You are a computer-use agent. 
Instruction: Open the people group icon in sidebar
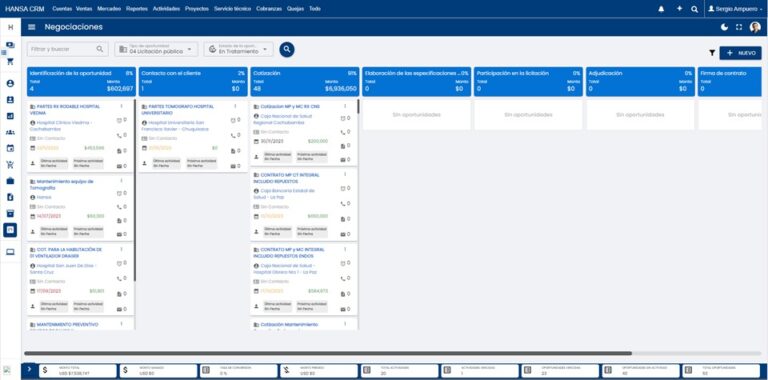pyautogui.click(x=10, y=132)
